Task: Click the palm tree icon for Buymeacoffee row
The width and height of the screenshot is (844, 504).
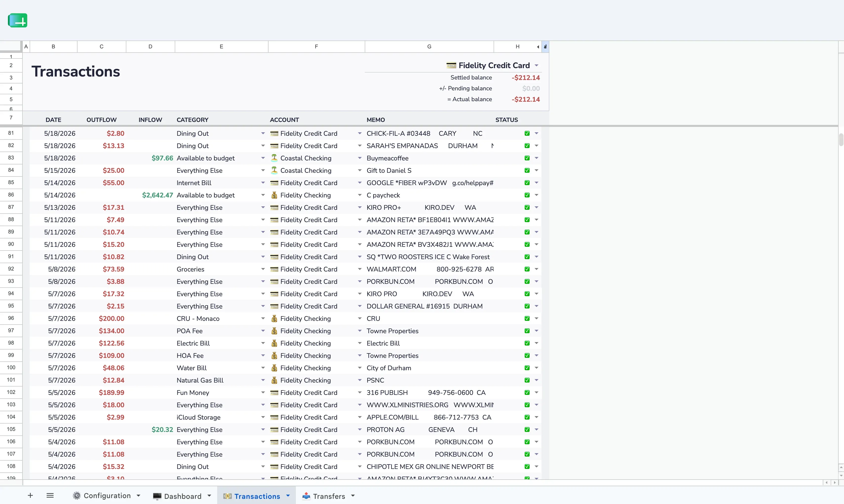Action: (274, 158)
